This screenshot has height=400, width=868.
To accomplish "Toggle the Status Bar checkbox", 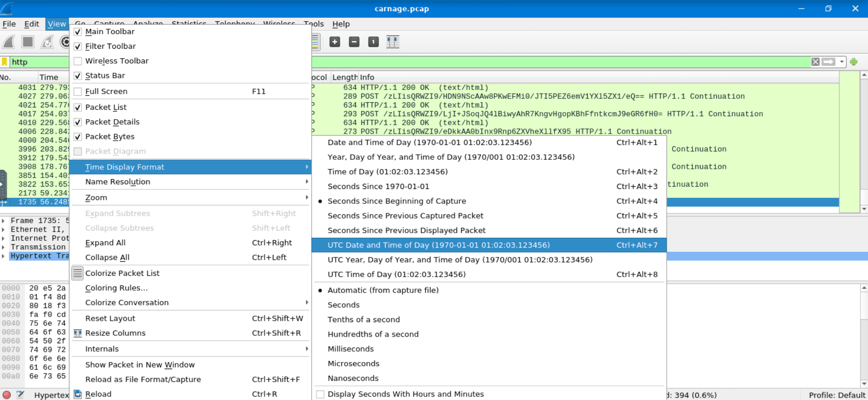I will pyautogui.click(x=78, y=75).
